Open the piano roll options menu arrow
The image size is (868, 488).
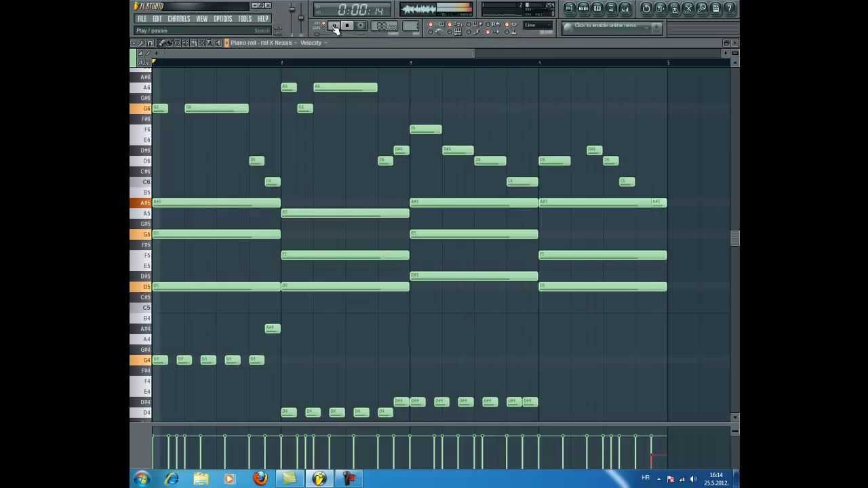(x=134, y=43)
